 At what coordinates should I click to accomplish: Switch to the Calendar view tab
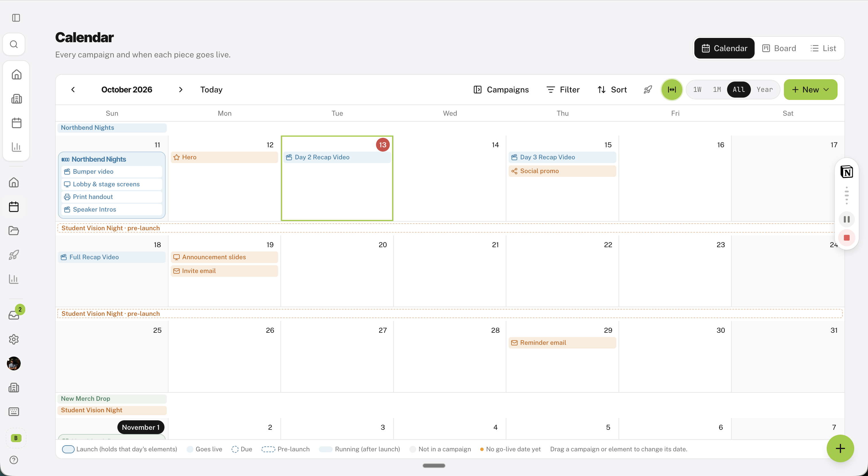(724, 48)
